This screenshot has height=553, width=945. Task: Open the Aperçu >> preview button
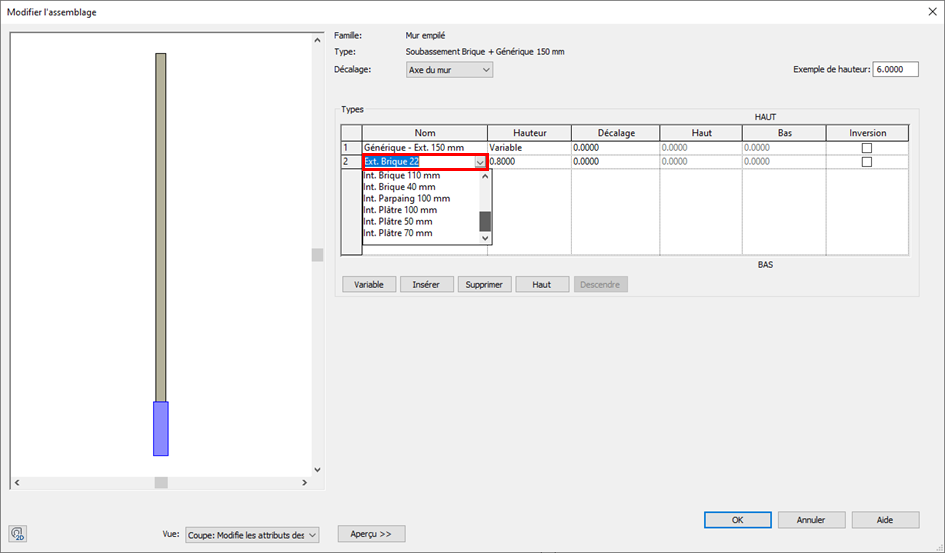(x=371, y=534)
